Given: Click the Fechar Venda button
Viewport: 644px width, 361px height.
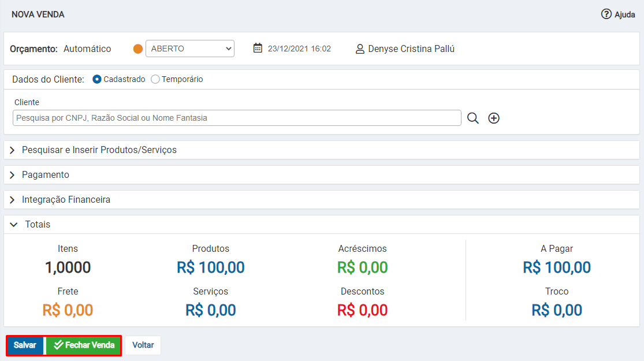Looking at the screenshot, I should pos(83,345).
